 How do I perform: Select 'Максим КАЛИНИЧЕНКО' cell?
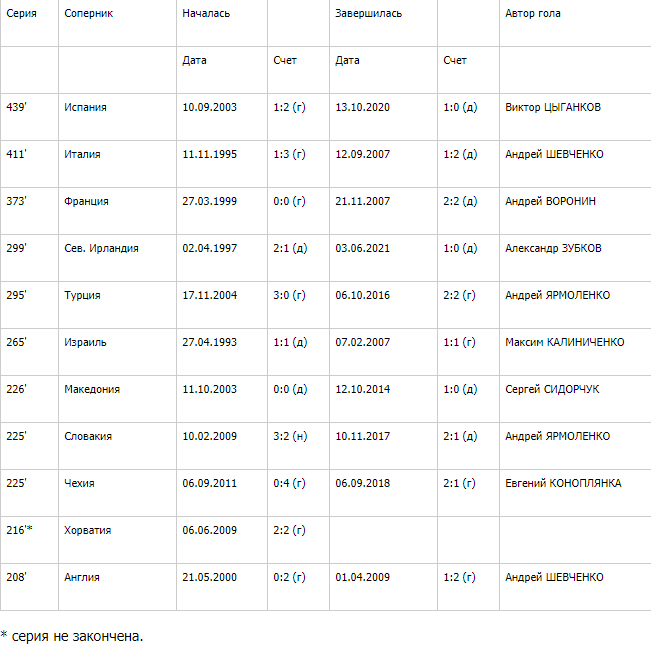pyautogui.click(x=565, y=342)
